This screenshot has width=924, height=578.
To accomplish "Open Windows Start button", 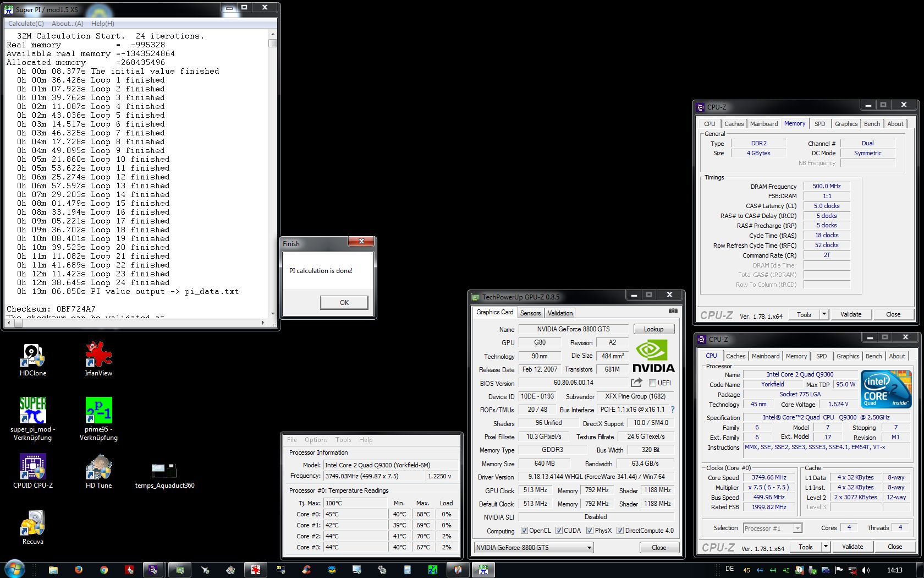I will pyautogui.click(x=14, y=569).
